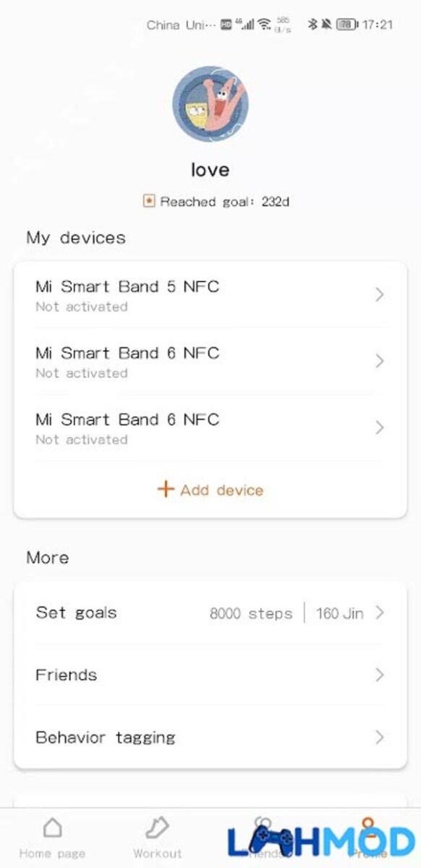Open chevron beside Friends row
The height and width of the screenshot is (868, 421).
click(380, 675)
